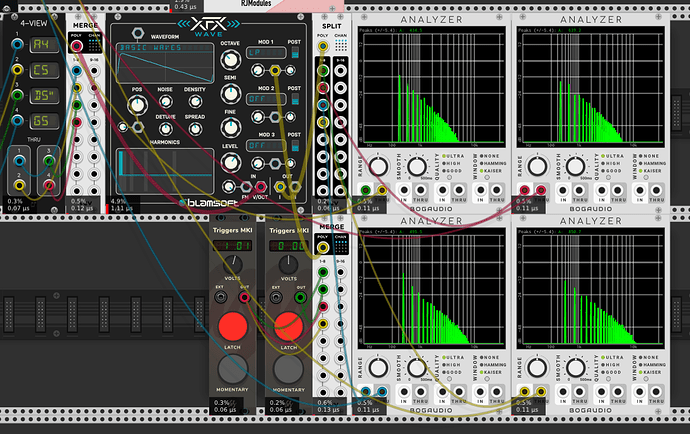Click the green OUT port on Triggers MKI
This screenshot has width=690, height=434.
(301, 298)
